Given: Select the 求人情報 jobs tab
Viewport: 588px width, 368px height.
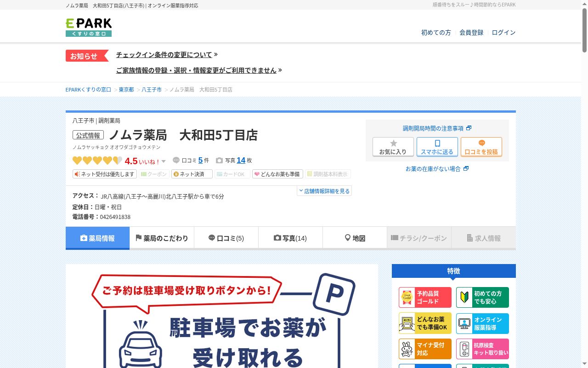Looking at the screenshot, I should pos(484,238).
